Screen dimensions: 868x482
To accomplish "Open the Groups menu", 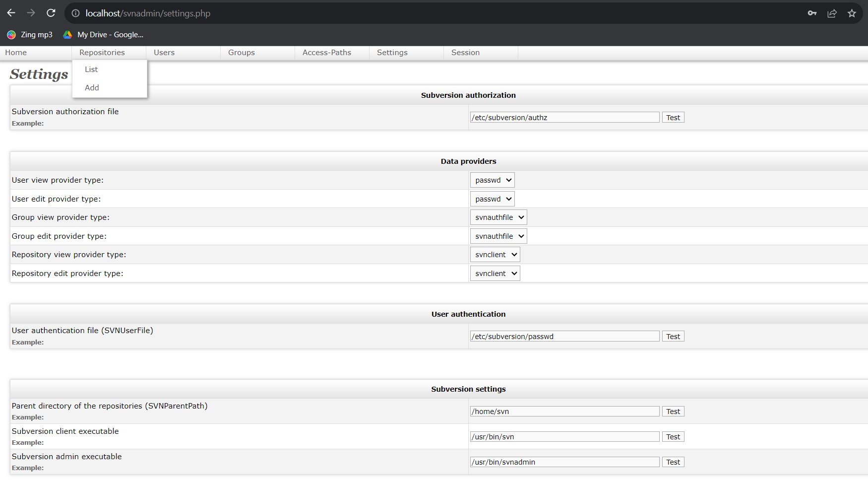I will (242, 53).
